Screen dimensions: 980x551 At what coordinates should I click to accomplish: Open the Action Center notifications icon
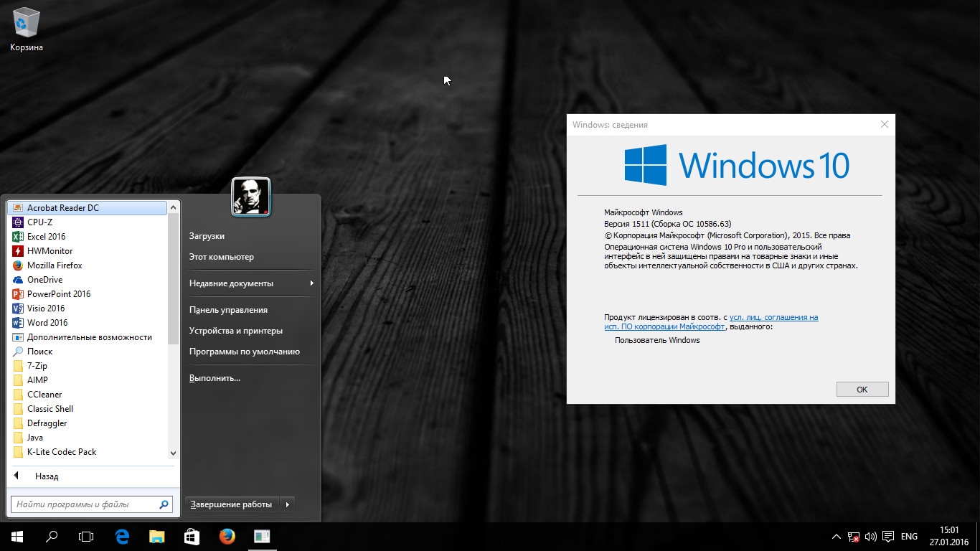pyautogui.click(x=888, y=537)
